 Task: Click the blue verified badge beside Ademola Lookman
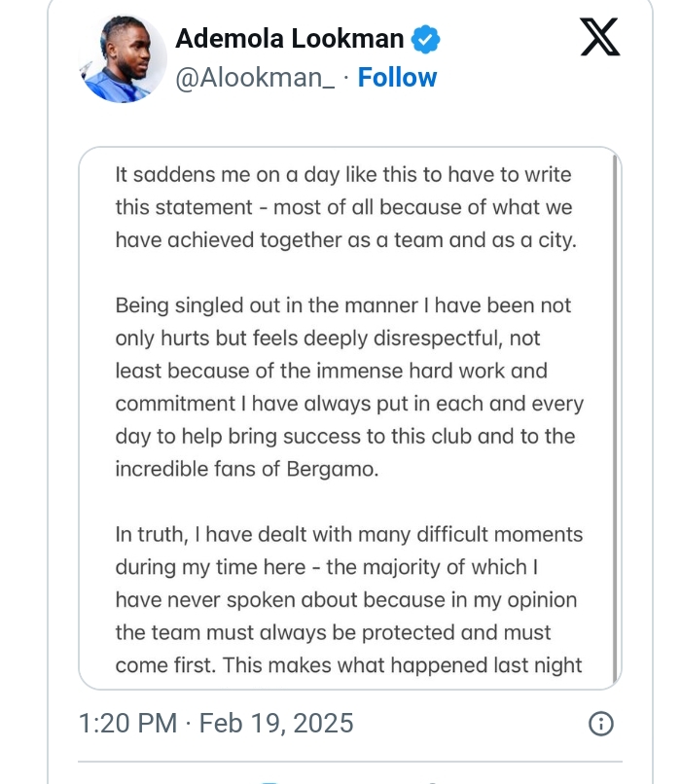click(425, 40)
